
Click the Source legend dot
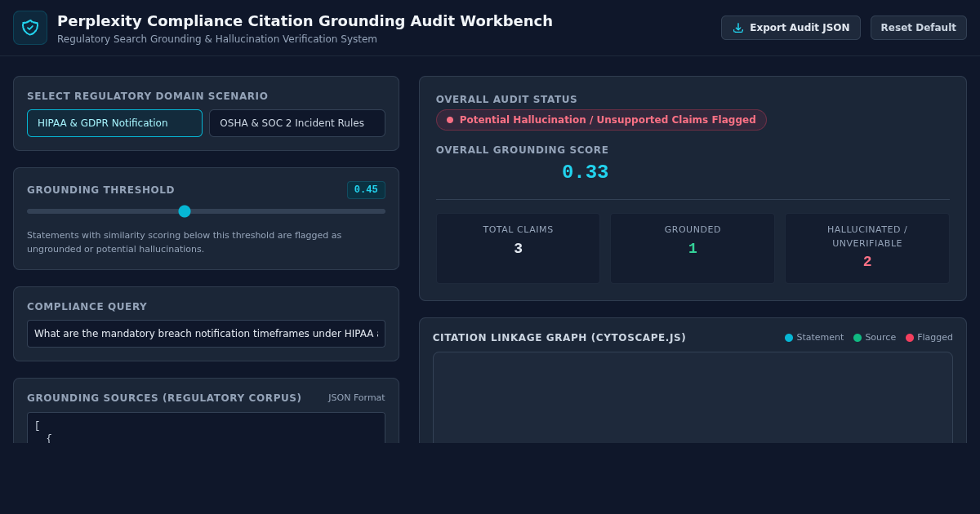click(857, 338)
